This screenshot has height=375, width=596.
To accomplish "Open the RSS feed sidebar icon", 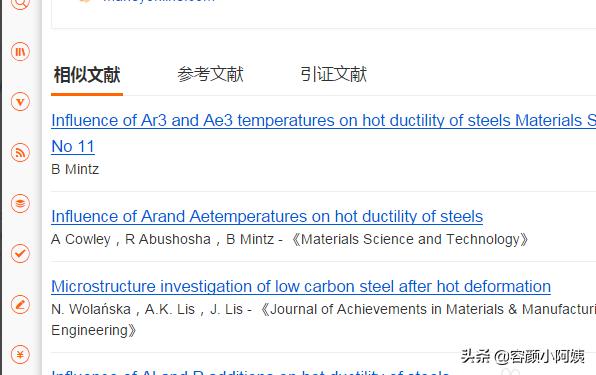I will (20, 153).
